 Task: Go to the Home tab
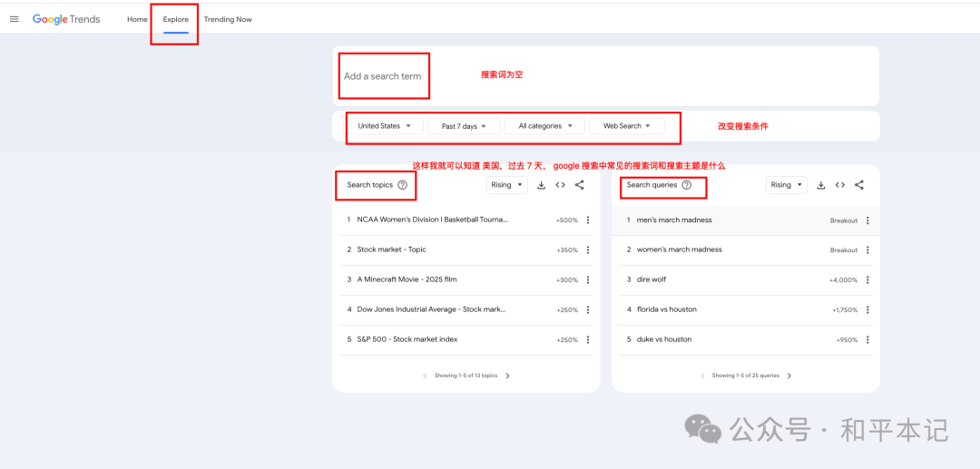pyautogui.click(x=138, y=19)
